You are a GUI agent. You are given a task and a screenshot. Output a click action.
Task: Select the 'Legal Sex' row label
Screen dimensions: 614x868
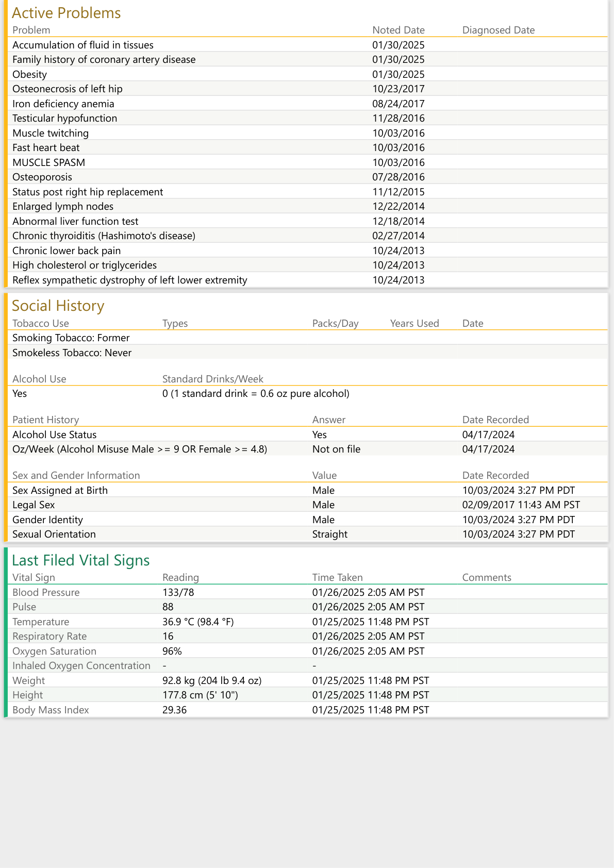[x=34, y=505]
